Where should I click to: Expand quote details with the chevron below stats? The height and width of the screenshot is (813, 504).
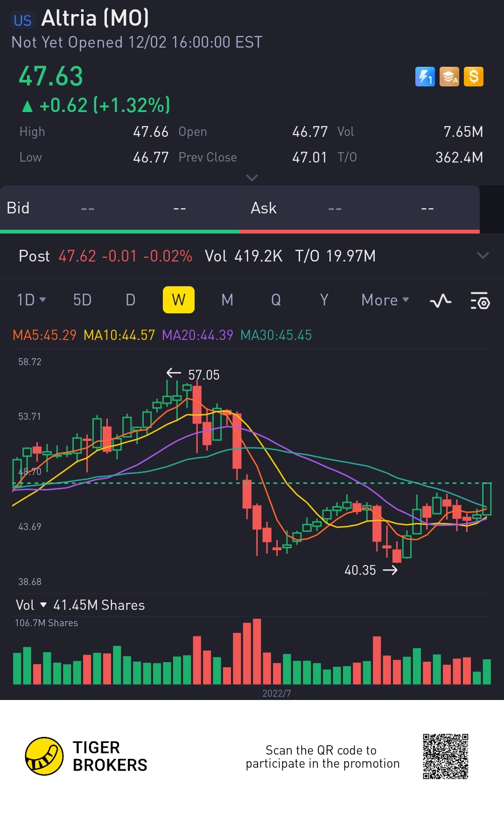point(252,178)
